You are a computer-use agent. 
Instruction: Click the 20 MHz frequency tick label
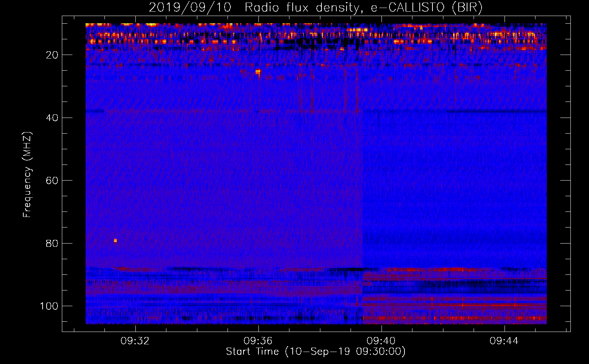coord(52,55)
